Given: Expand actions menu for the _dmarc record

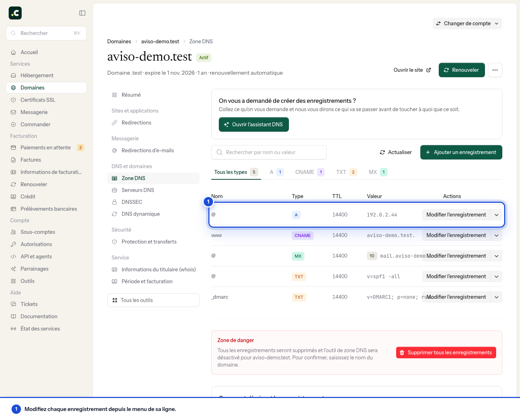Looking at the screenshot, I should click(497, 297).
